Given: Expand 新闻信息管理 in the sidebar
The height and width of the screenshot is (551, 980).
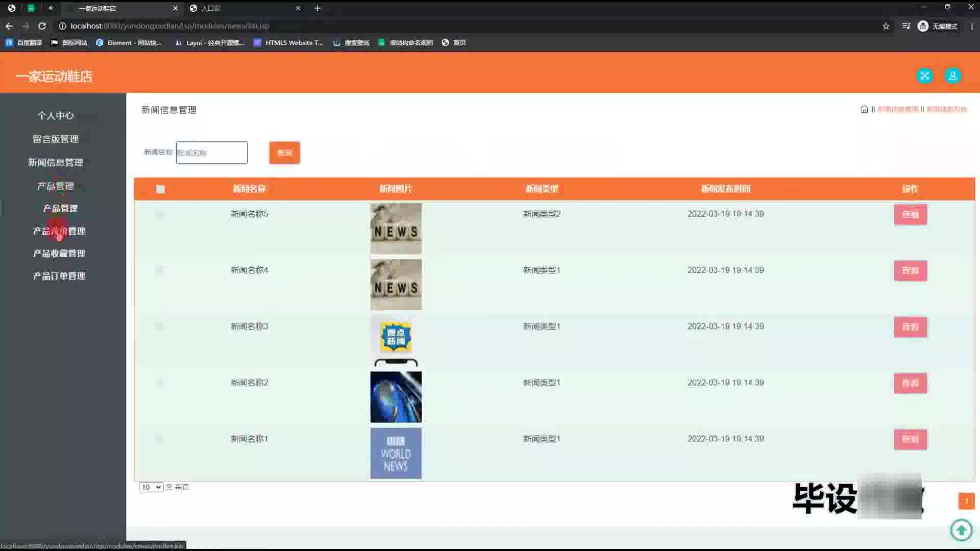Looking at the screenshot, I should [56, 163].
